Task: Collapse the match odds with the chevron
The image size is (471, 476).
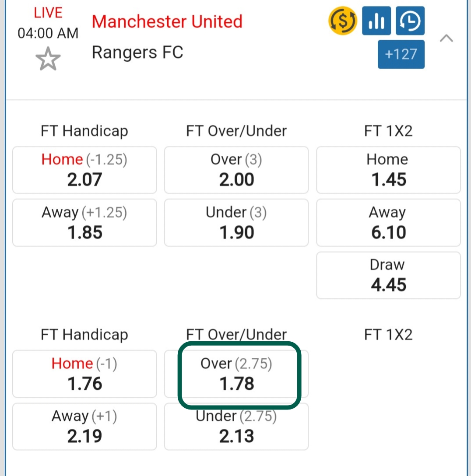Action: tap(446, 38)
